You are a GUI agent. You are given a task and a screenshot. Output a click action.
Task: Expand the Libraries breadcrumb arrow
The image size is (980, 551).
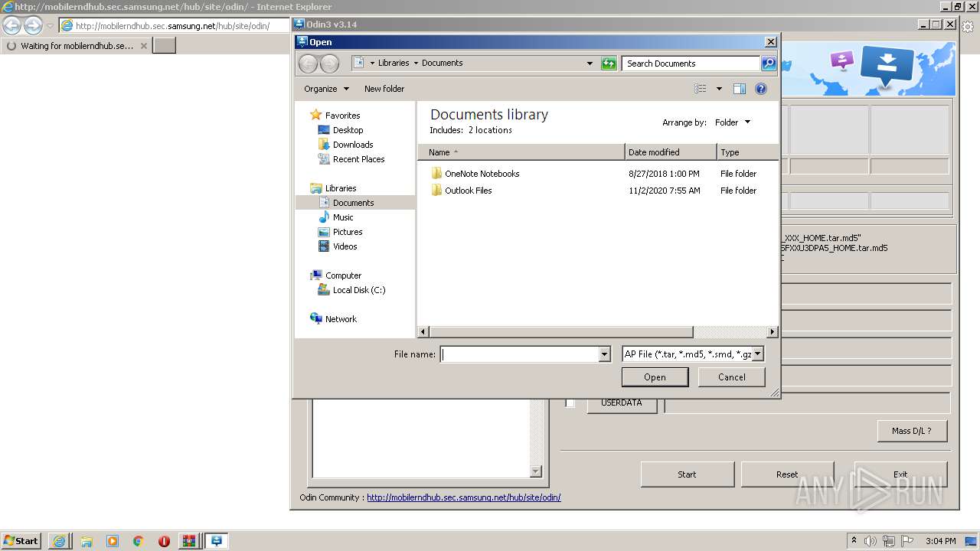416,64
